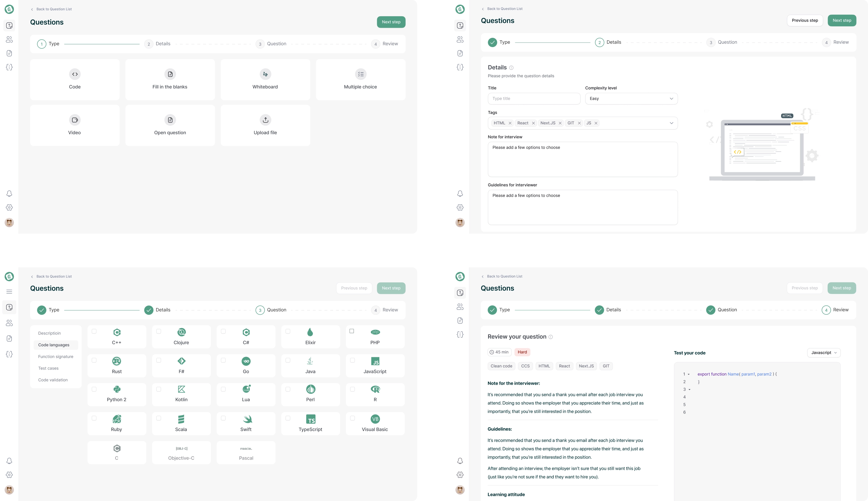Pick the Upload file icon
The width and height of the screenshot is (868, 501).
(265, 120)
